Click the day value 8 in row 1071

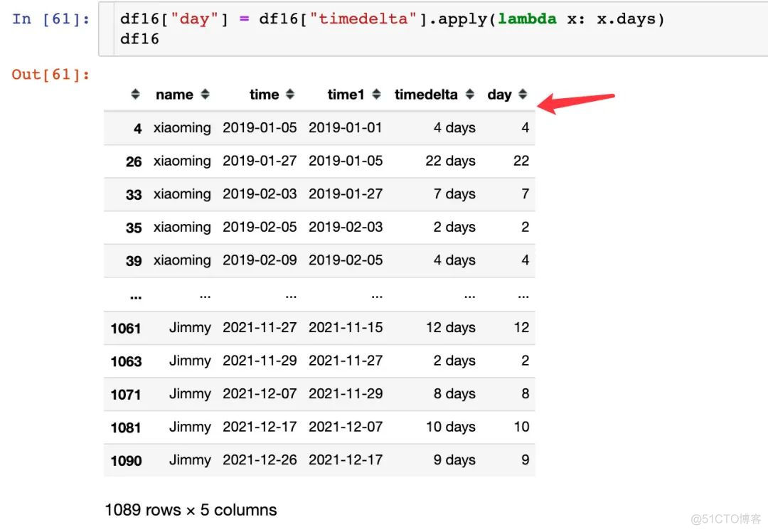[525, 393]
